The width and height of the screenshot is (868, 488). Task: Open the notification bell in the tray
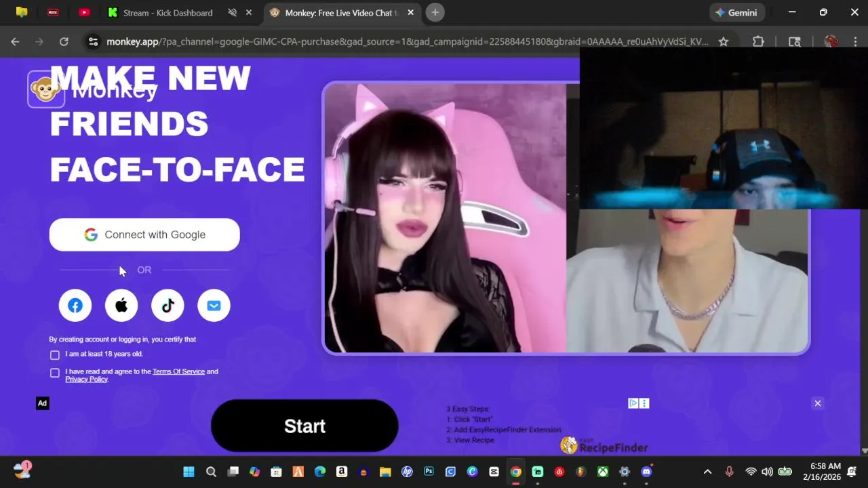click(852, 472)
